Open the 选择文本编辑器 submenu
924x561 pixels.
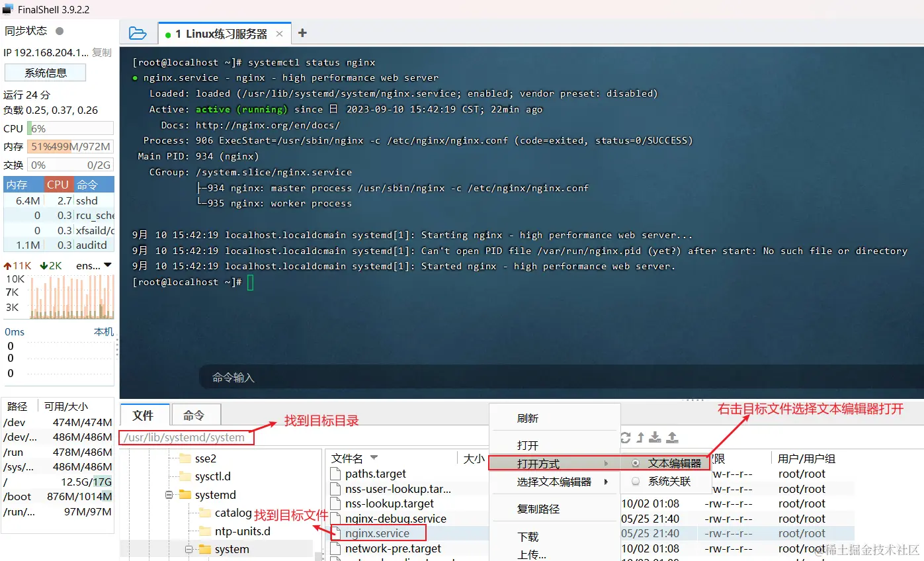click(x=554, y=482)
